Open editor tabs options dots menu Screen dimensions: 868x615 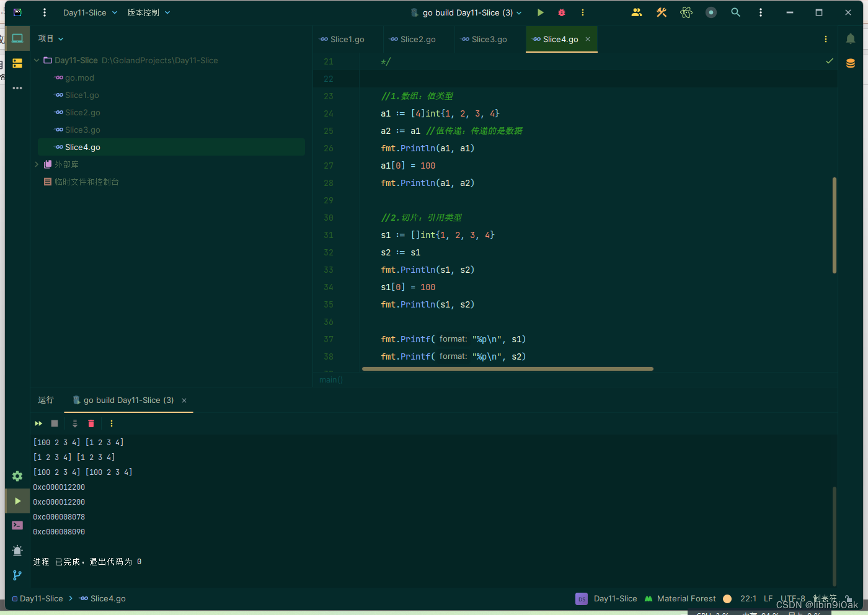[826, 39]
